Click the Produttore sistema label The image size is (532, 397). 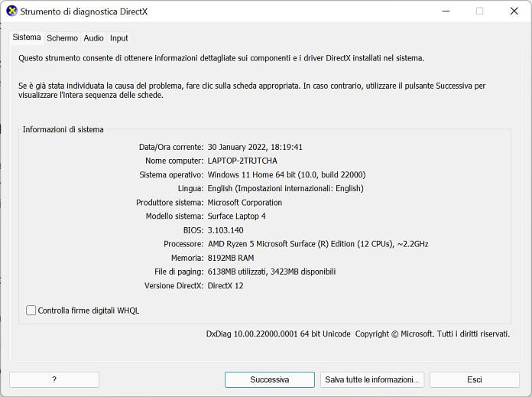[170, 203]
